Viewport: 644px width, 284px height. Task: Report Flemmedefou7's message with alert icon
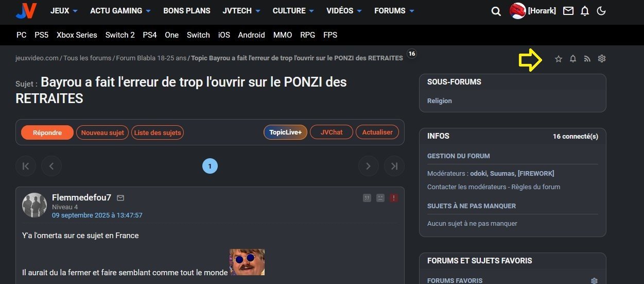tap(394, 198)
